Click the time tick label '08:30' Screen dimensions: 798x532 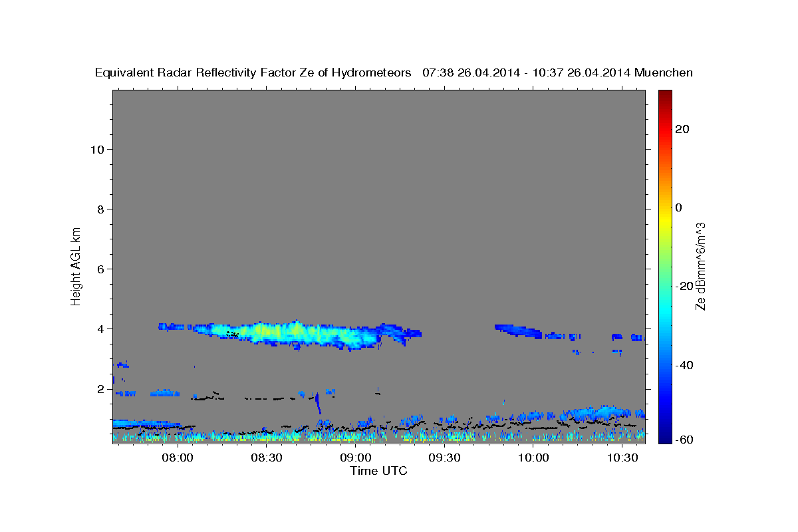(267, 458)
